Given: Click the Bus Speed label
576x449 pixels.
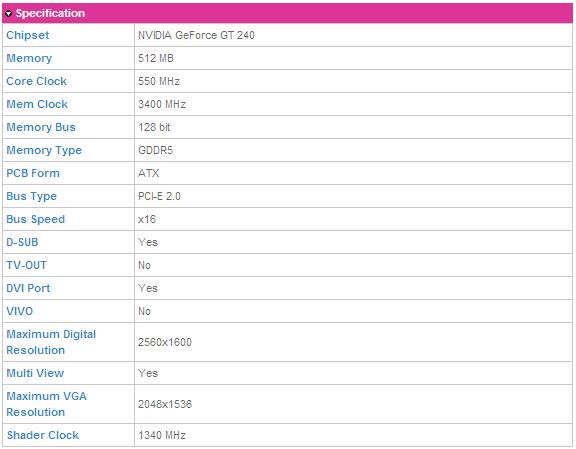Looking at the screenshot, I should [x=35, y=219].
